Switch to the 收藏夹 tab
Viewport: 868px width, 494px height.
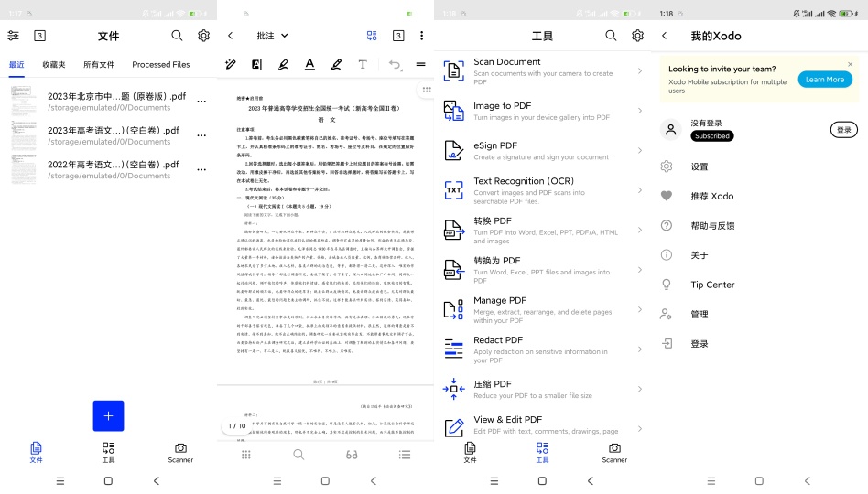coord(53,65)
